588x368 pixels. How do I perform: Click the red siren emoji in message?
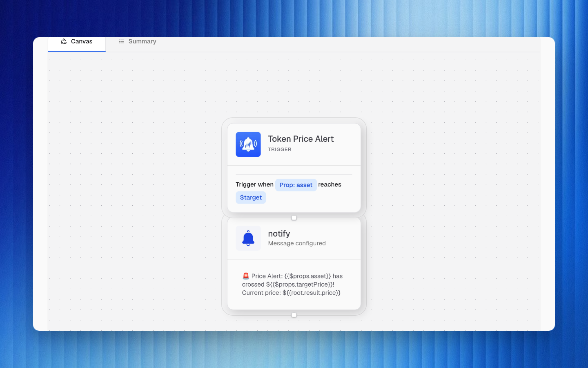(246, 276)
